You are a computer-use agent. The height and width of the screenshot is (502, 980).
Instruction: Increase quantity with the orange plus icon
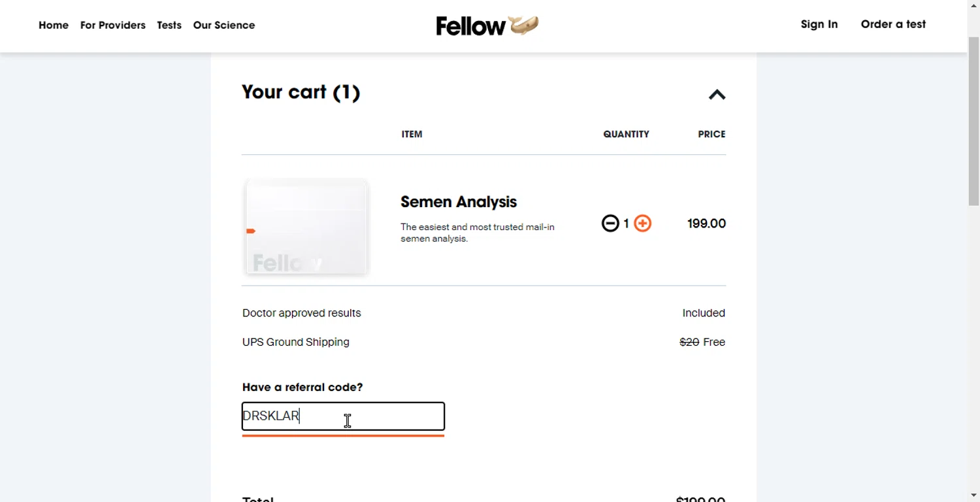(643, 224)
